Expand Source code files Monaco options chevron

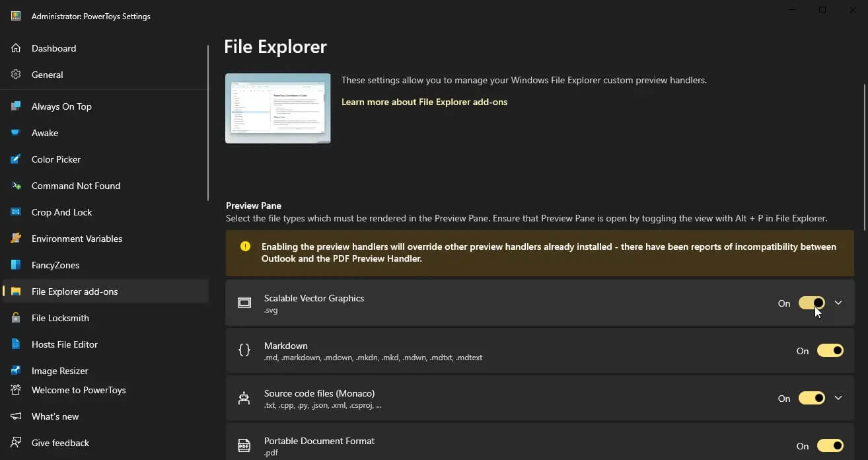click(x=838, y=398)
